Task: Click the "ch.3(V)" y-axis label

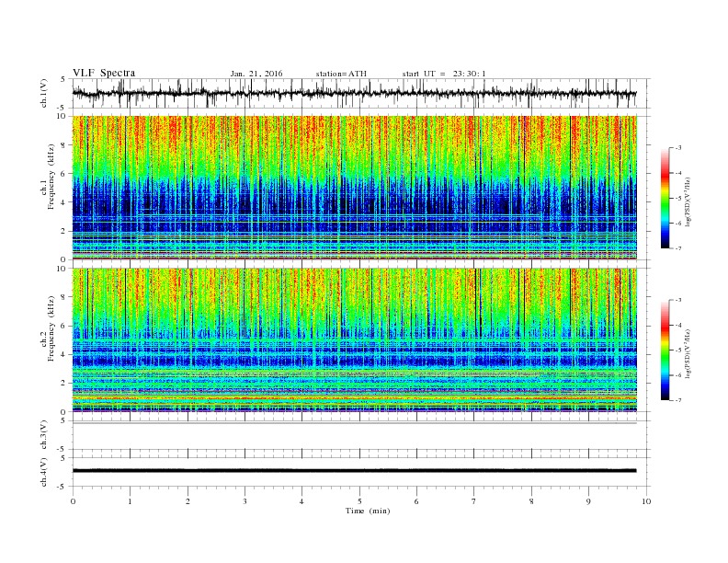Action: 44,435
